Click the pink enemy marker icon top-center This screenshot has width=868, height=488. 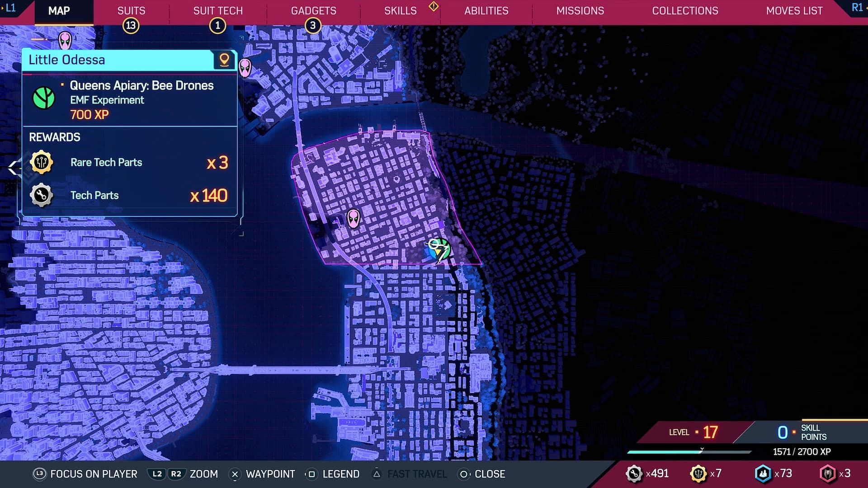click(x=245, y=66)
